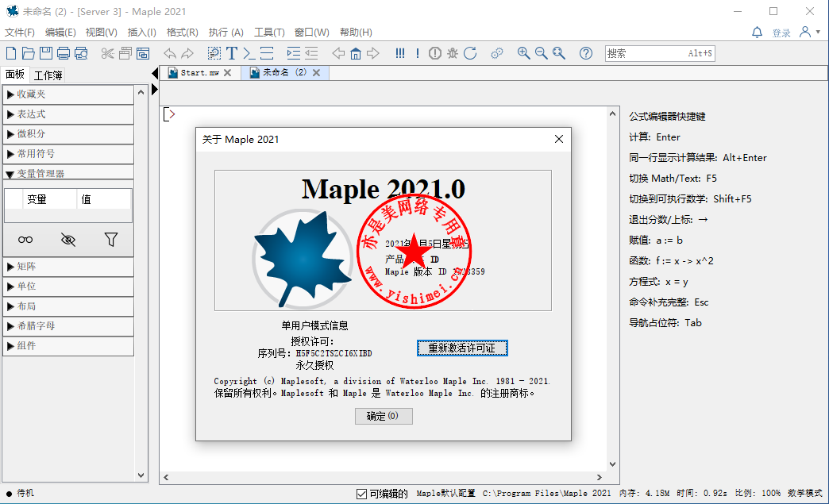Open the 编辑(E) menu
Image resolution: width=829 pixels, height=504 pixels.
coord(60,33)
